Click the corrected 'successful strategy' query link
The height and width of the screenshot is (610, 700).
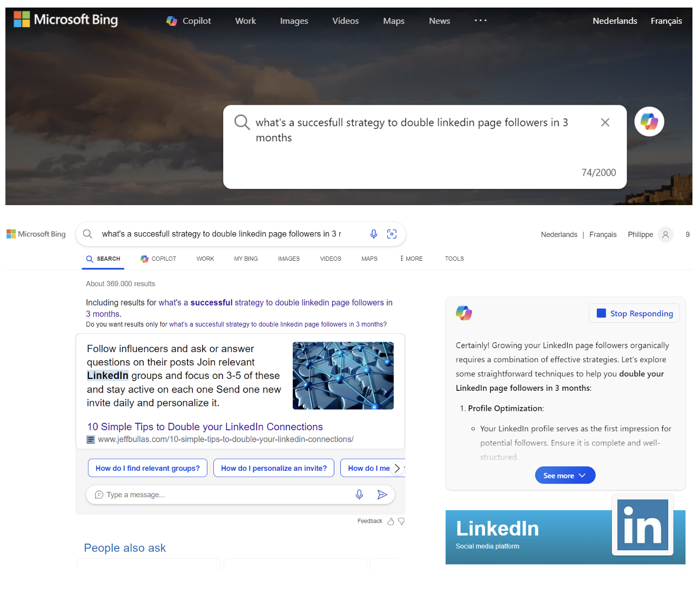239,308
